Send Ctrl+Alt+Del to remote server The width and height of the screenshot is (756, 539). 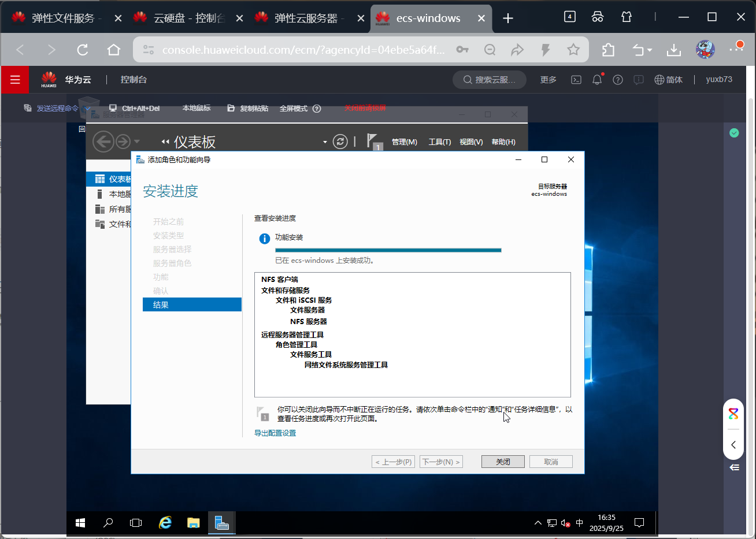point(134,108)
